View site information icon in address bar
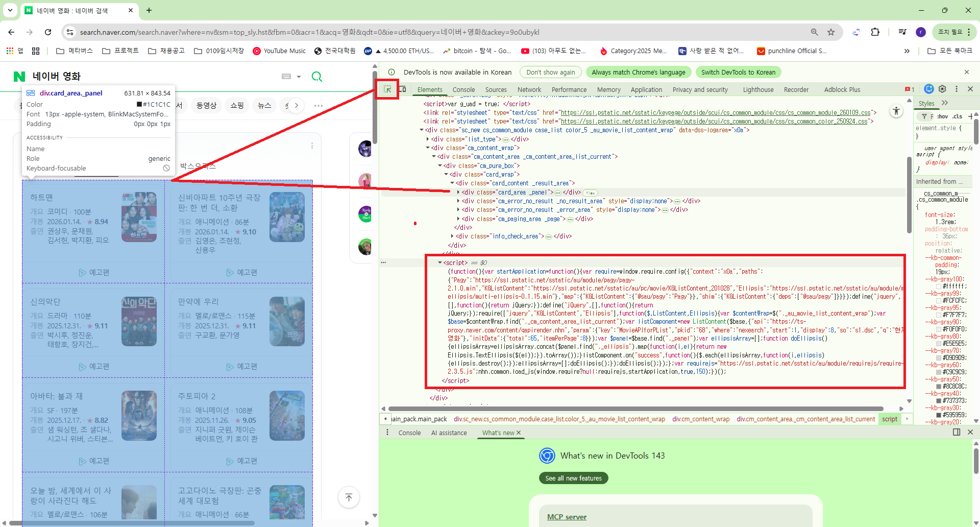 pyautogui.click(x=69, y=32)
